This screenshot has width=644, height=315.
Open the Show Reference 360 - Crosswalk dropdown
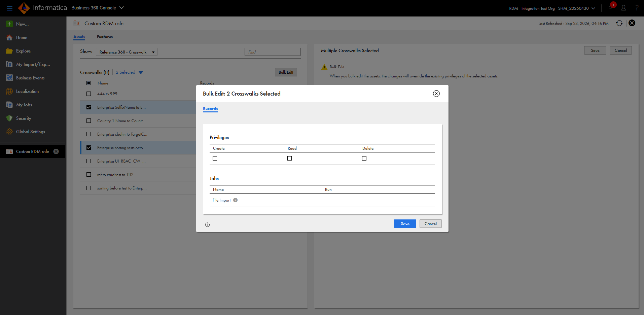[127, 52]
